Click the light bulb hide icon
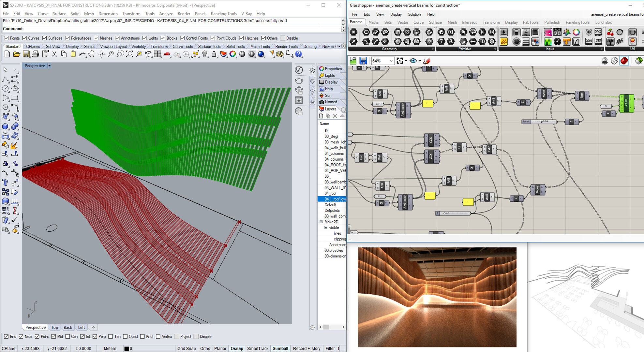The image size is (644, 352). click(x=204, y=54)
